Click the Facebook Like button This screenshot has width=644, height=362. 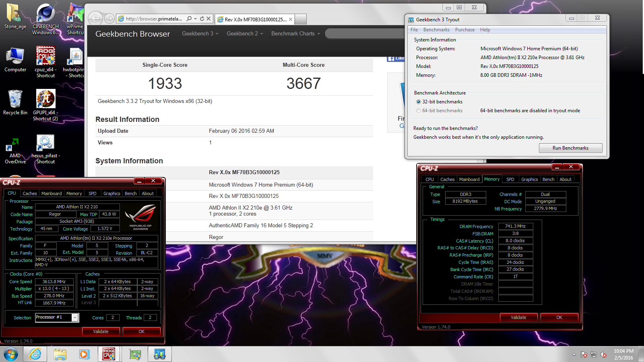[396, 58]
